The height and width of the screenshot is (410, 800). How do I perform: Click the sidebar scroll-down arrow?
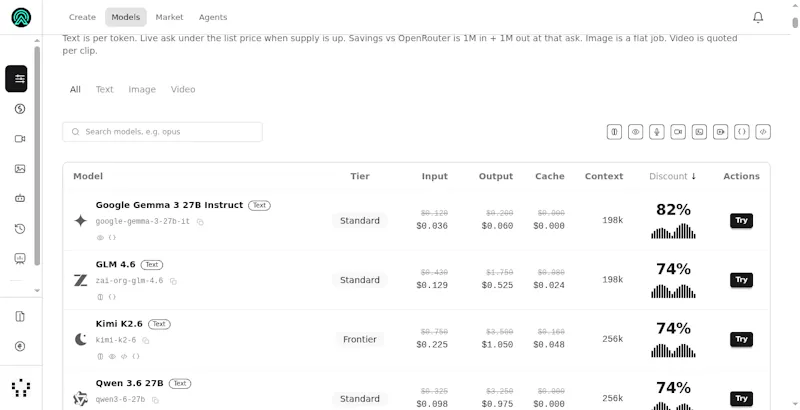(x=37, y=291)
